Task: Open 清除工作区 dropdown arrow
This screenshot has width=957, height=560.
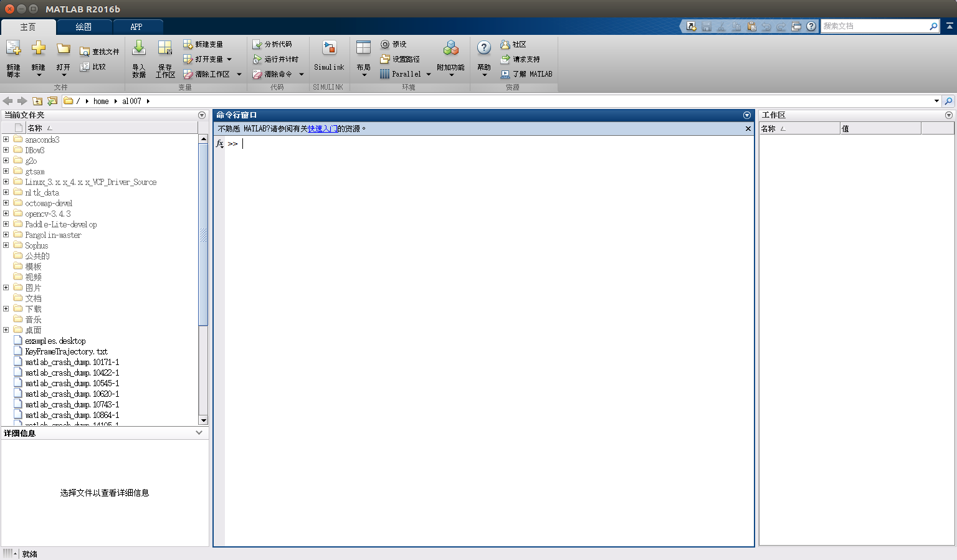Action: [239, 74]
